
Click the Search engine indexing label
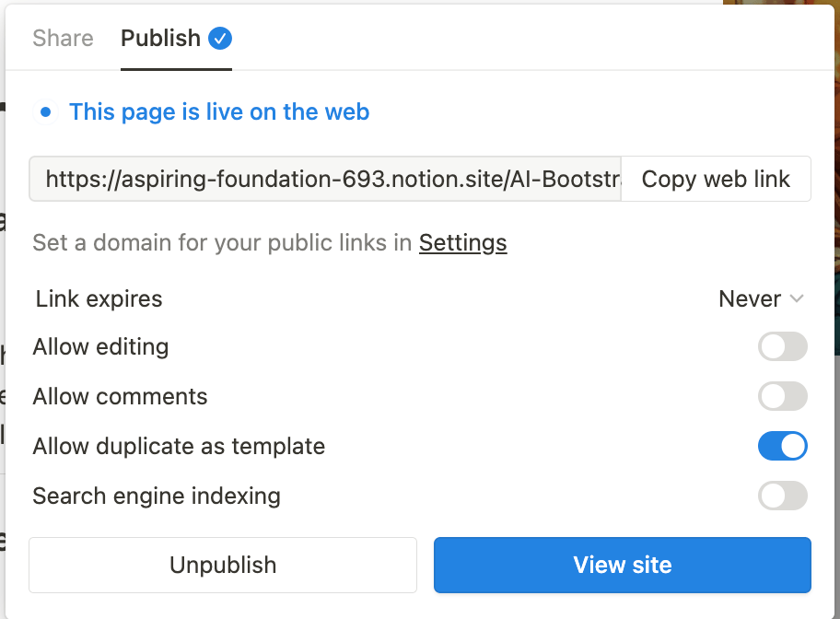point(157,496)
